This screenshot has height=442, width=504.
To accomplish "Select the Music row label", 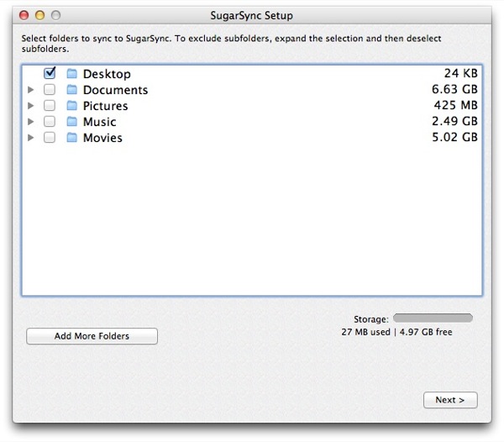I will click(x=100, y=122).
